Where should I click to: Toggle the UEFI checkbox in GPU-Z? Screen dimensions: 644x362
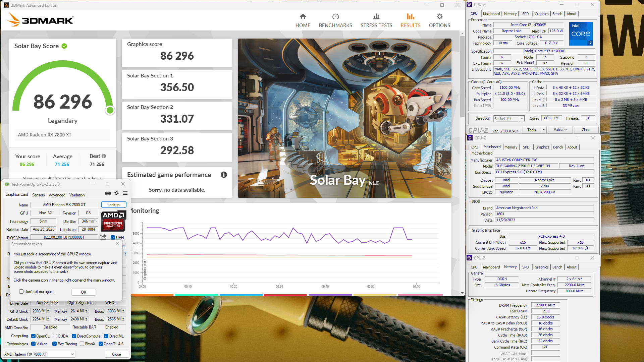[113, 237]
